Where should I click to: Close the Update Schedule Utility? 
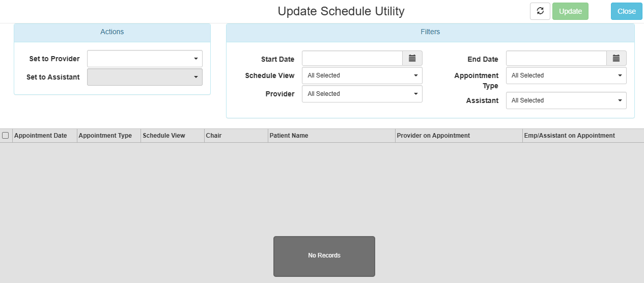click(x=627, y=11)
